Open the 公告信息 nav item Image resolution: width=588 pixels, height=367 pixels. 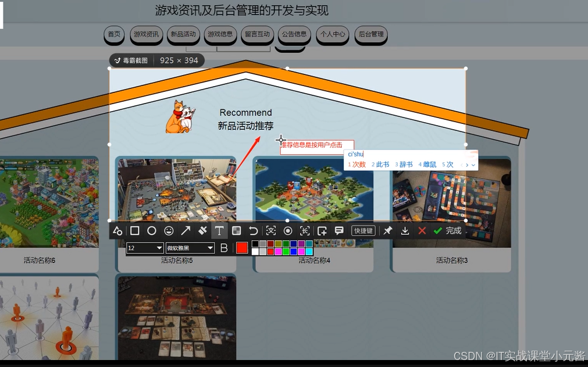(x=294, y=34)
